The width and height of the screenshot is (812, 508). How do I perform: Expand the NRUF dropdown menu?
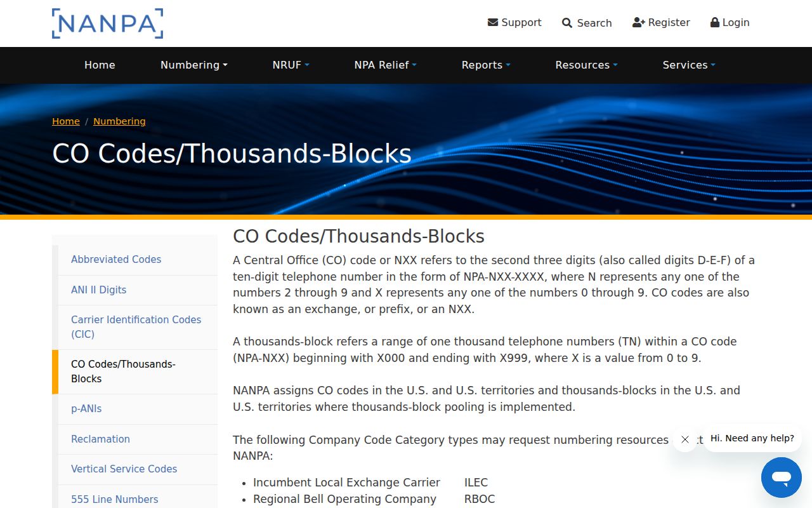291,65
